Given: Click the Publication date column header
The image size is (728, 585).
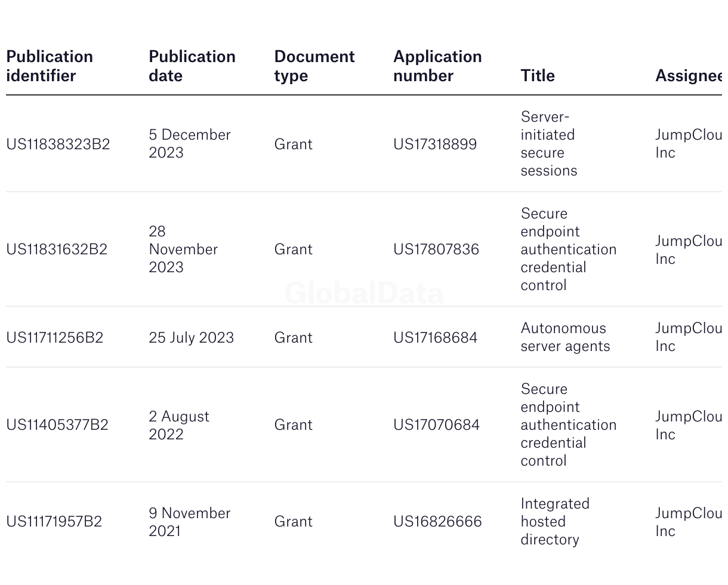Looking at the screenshot, I should click(x=192, y=66).
